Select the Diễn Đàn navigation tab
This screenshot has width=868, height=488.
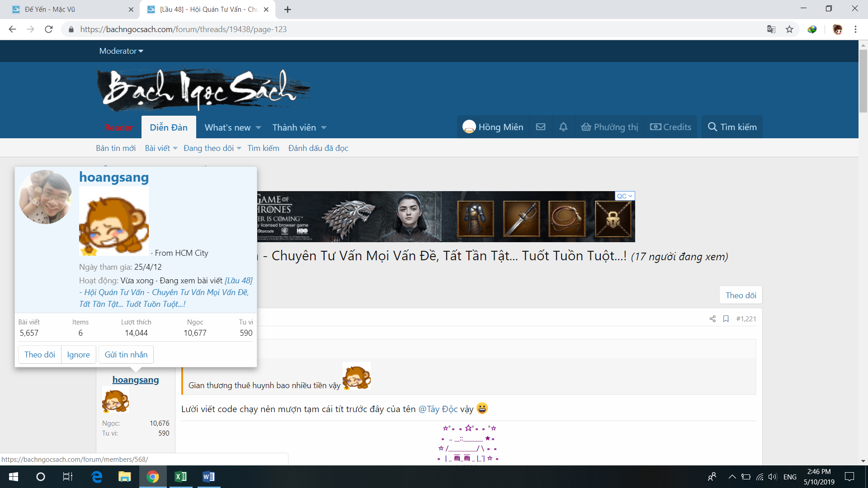pyautogui.click(x=169, y=127)
